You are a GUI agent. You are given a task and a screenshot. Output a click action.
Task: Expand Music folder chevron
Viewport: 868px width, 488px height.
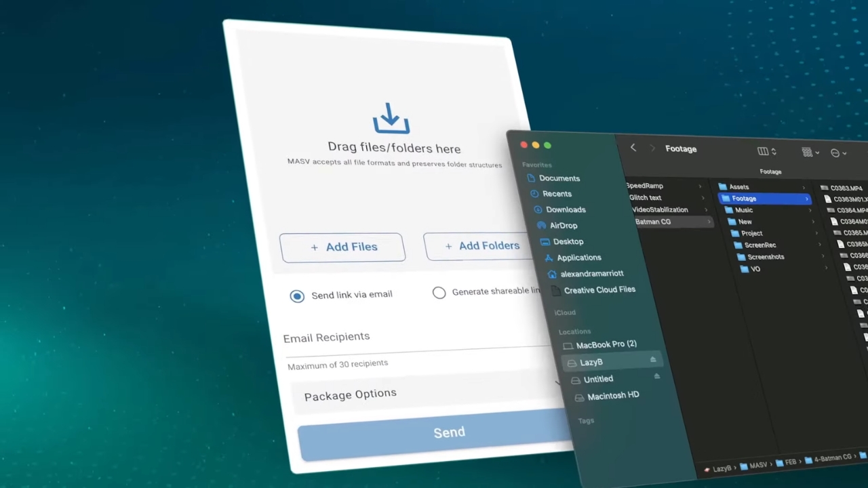[810, 211]
